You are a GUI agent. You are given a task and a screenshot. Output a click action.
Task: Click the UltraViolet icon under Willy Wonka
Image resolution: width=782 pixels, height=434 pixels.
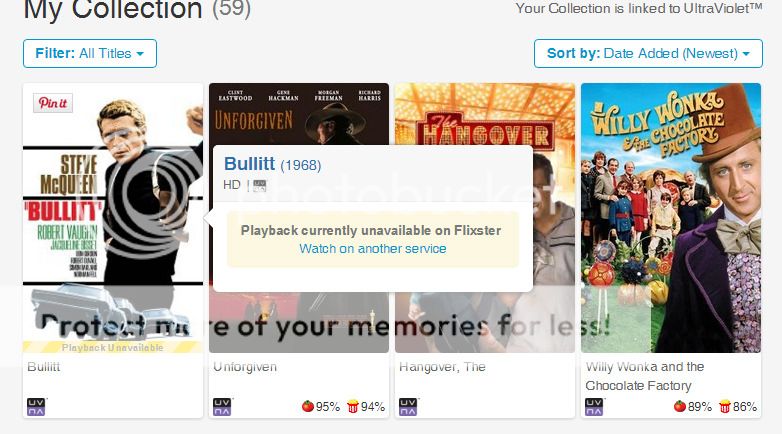[594, 407]
